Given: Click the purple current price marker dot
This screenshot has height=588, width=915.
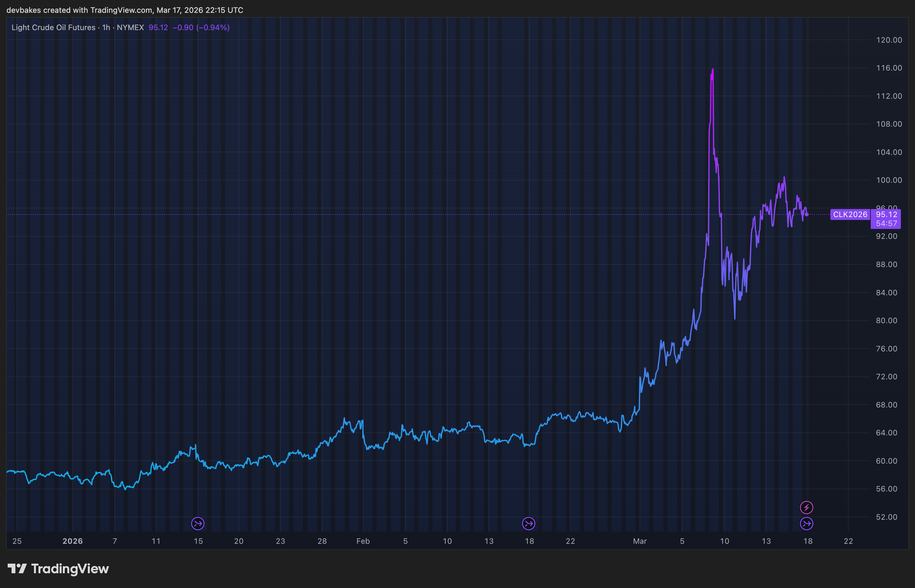Looking at the screenshot, I should click(x=806, y=214).
